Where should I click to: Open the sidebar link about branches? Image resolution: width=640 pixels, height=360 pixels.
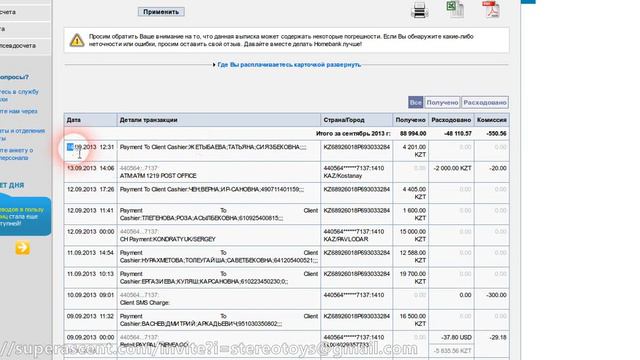22,134
